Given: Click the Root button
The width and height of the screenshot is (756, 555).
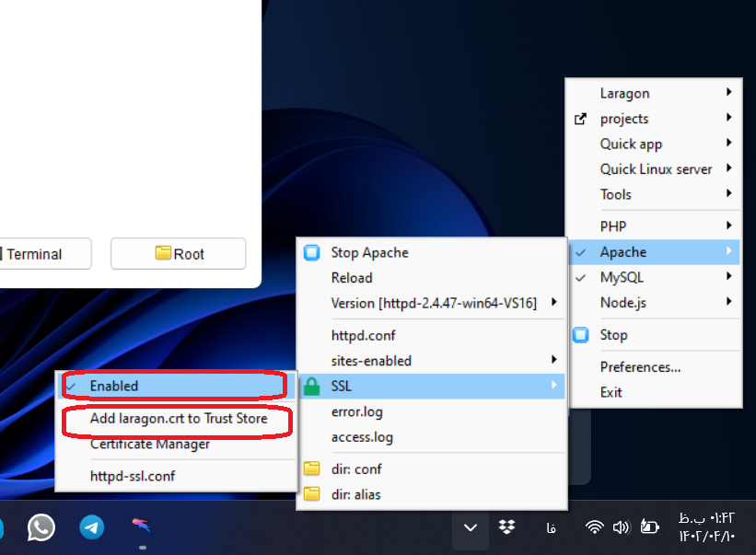Looking at the screenshot, I should pyautogui.click(x=179, y=253).
